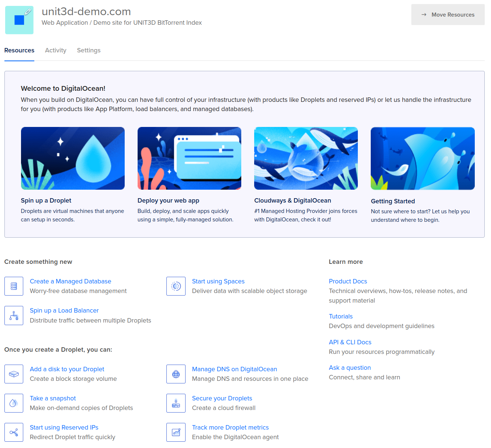Click the Load Balancer icon
Image resolution: width=491 pixels, height=448 pixels.
click(14, 316)
